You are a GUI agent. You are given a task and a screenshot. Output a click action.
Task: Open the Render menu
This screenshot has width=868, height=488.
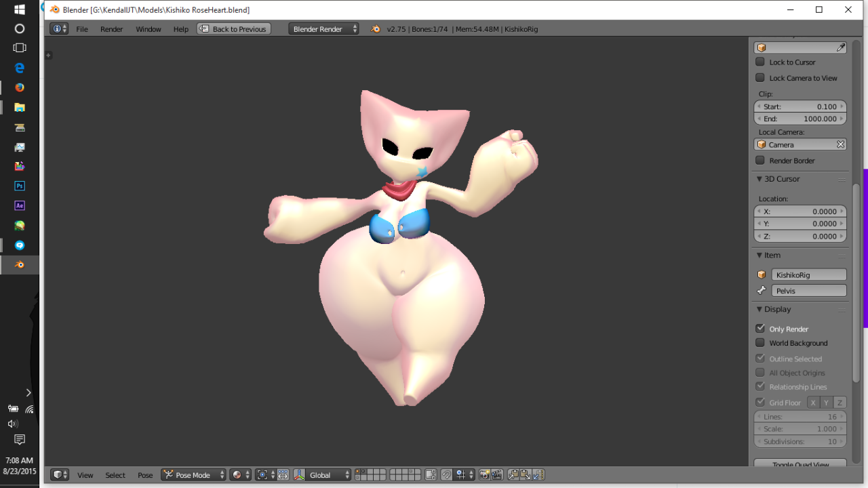pyautogui.click(x=112, y=29)
